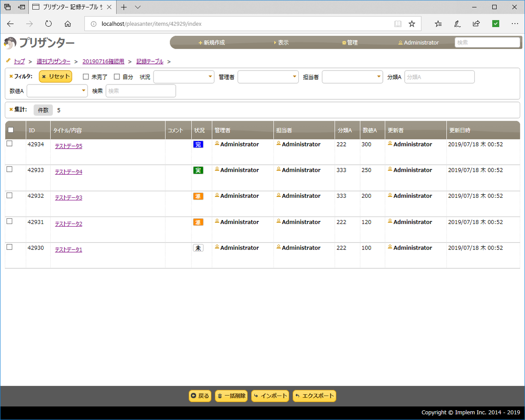Open the Administrator user menu
Viewport: 525px width, 420px height.
418,42
